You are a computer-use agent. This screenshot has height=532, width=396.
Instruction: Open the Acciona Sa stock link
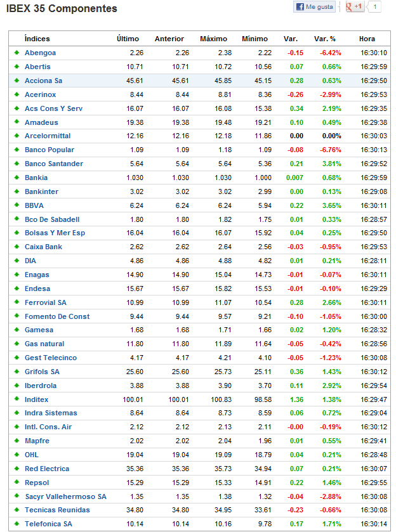tap(43, 81)
